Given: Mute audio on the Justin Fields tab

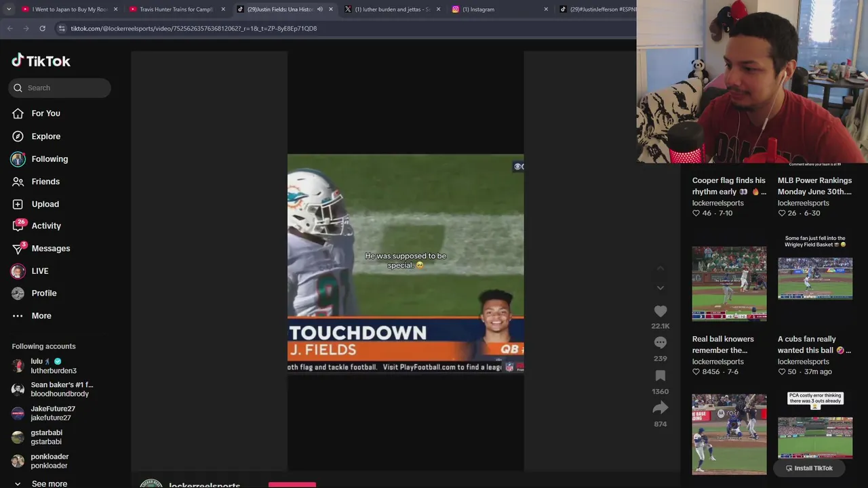Looking at the screenshot, I should tap(320, 9).
